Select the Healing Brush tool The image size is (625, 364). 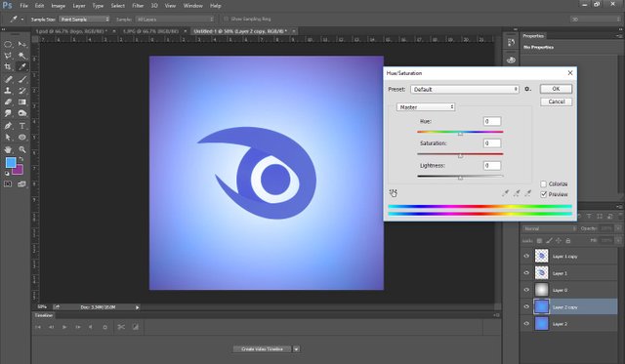[x=8, y=79]
